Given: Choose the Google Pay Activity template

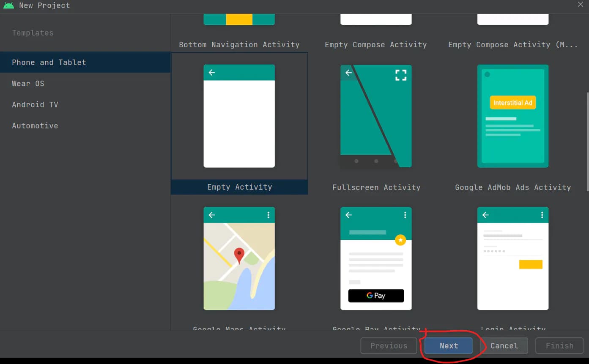Looking at the screenshot, I should pyautogui.click(x=375, y=258).
